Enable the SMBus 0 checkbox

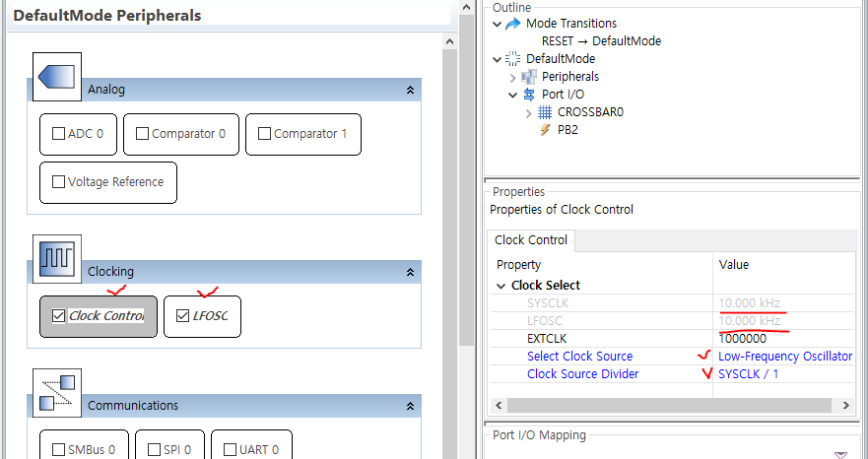[58, 449]
